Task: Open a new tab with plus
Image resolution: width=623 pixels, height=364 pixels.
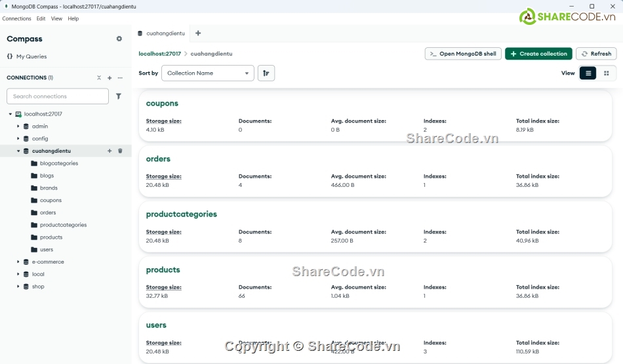Action: click(198, 33)
